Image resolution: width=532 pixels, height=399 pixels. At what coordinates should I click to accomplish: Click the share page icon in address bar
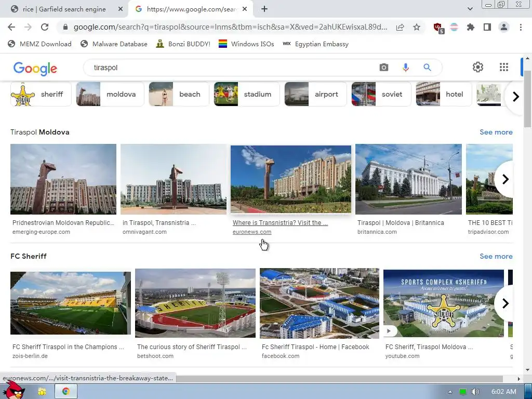point(400,27)
